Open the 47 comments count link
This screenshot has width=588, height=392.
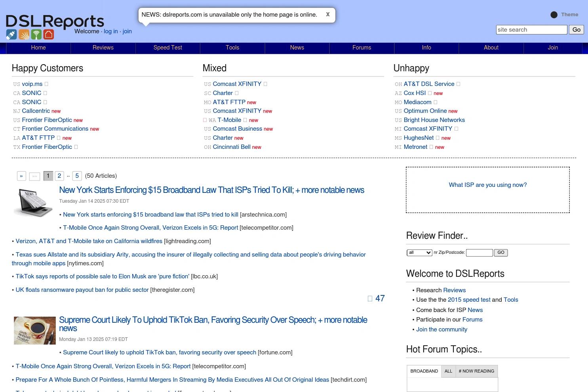point(380,299)
